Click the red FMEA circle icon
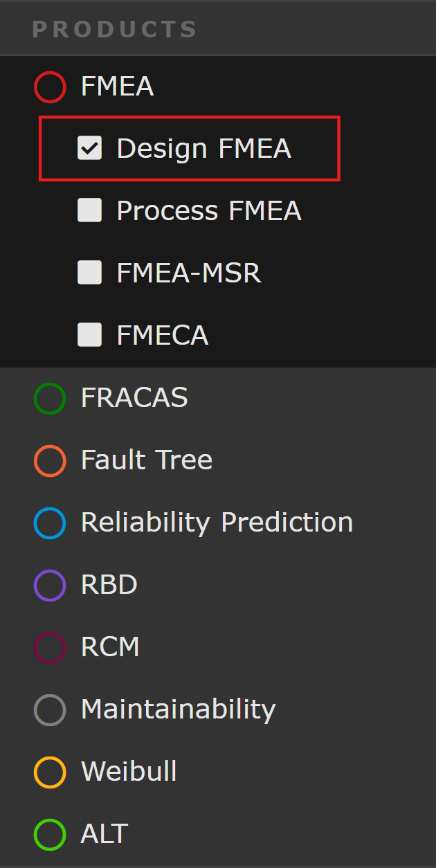 pyautogui.click(x=50, y=87)
